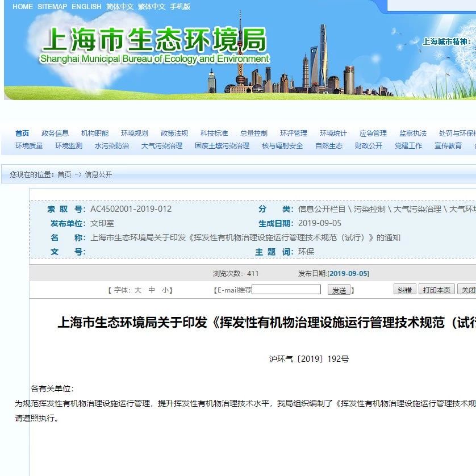Open 环境规划 menu item
This screenshot has width=476, height=476.
[x=135, y=133]
